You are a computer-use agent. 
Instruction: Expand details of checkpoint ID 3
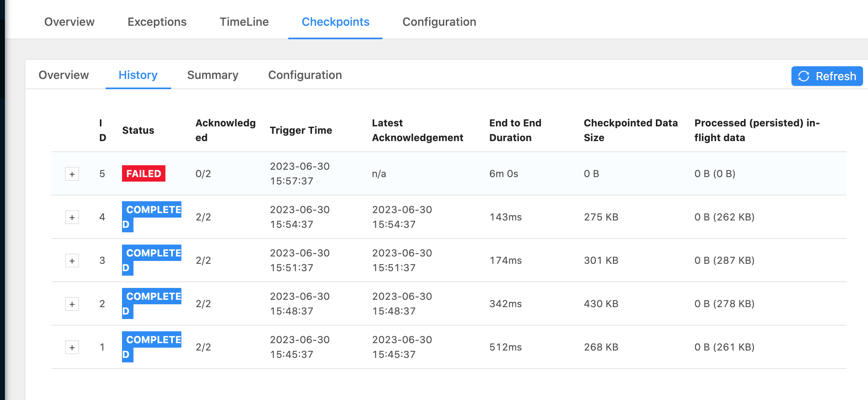pos(72,261)
